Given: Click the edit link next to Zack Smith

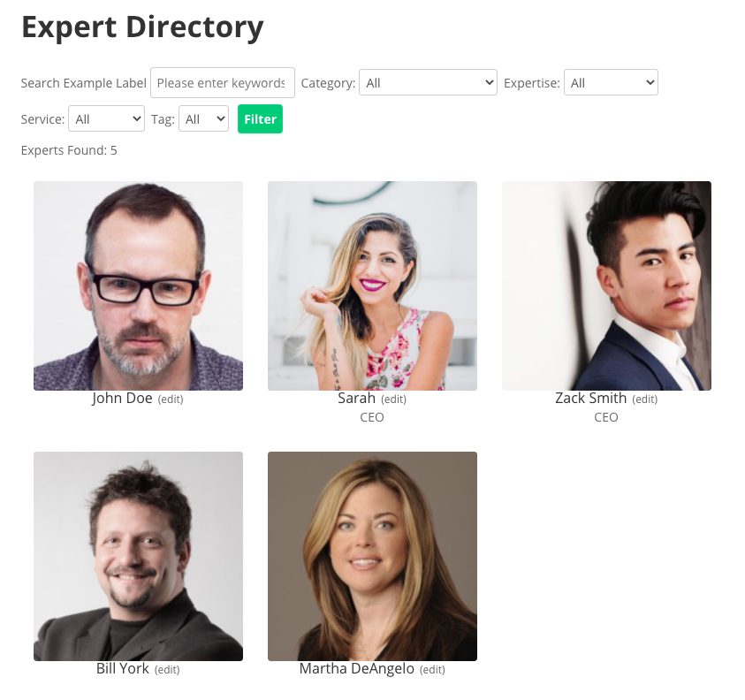Looking at the screenshot, I should click(x=645, y=399).
